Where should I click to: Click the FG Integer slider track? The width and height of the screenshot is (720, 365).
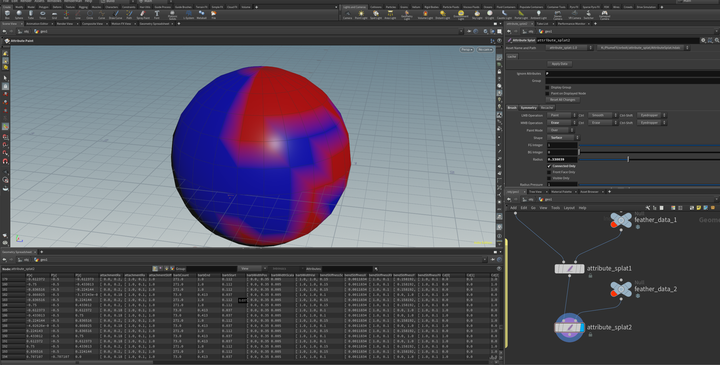649,145
